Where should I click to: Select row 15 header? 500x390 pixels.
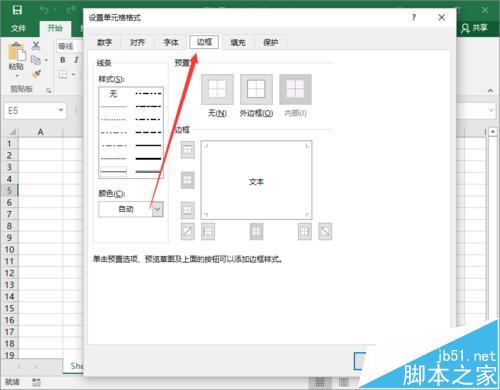coord(9,308)
